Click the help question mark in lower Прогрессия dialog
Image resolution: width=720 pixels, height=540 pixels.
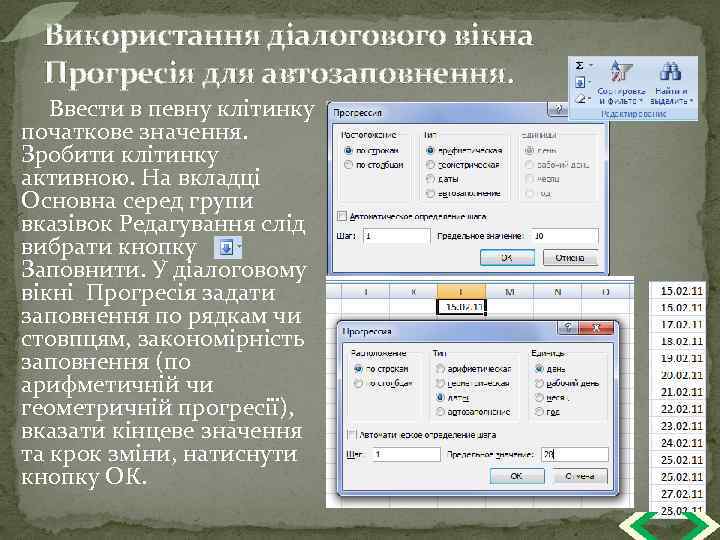tap(568, 327)
